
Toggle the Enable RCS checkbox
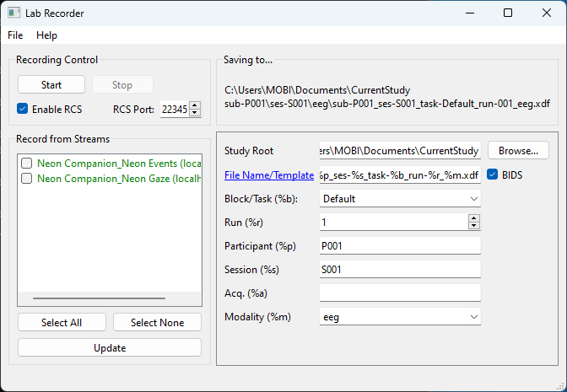click(x=23, y=109)
